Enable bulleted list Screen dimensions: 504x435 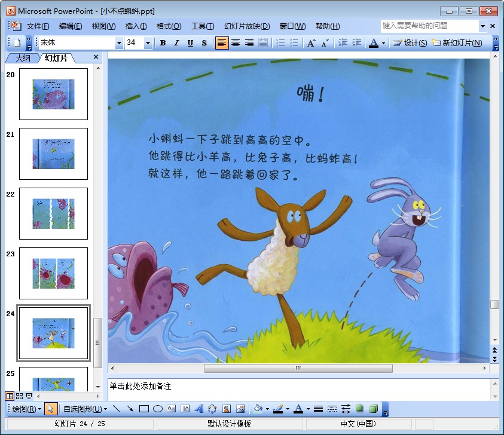coord(294,43)
